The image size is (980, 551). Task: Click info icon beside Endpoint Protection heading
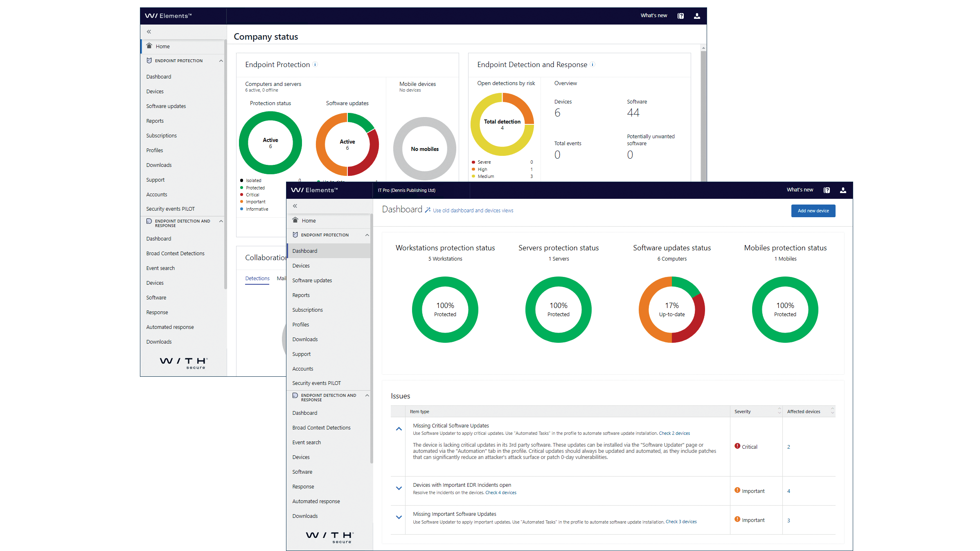click(315, 65)
